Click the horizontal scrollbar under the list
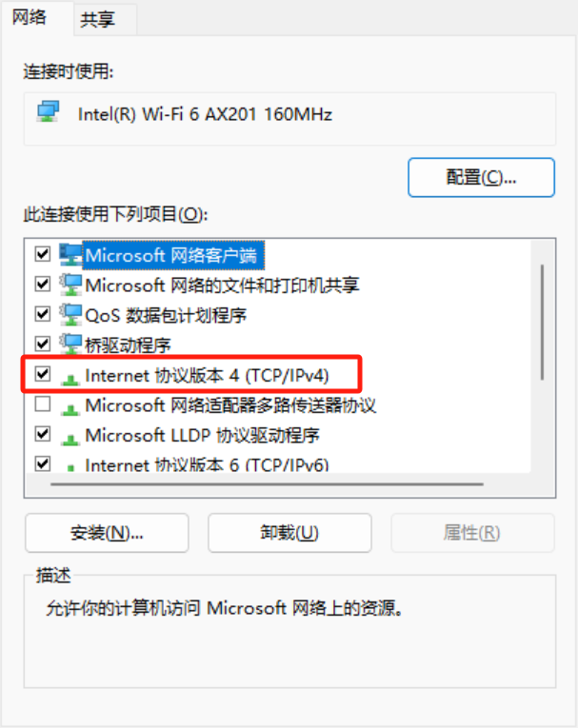This screenshot has height=728, width=578. point(268,484)
